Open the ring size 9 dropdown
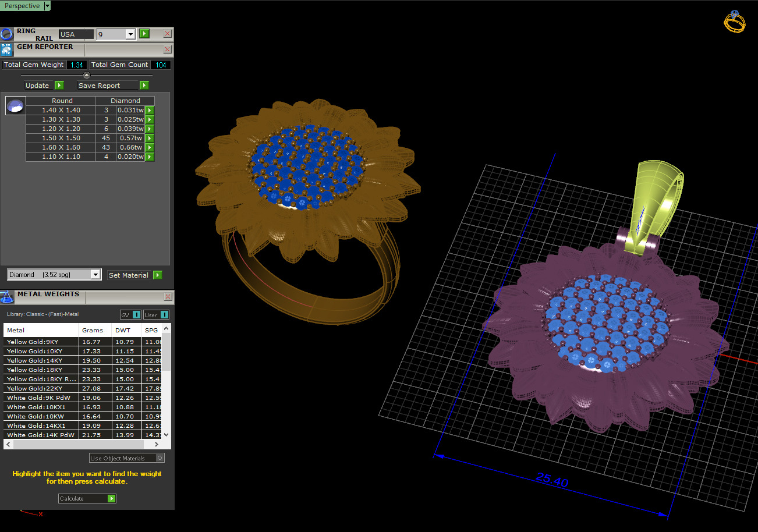Image resolution: width=758 pixels, height=532 pixels. click(130, 34)
